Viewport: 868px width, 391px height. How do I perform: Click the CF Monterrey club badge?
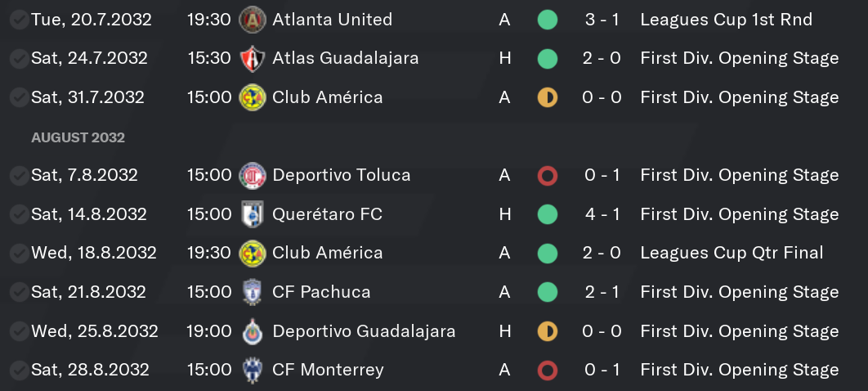pyautogui.click(x=252, y=370)
